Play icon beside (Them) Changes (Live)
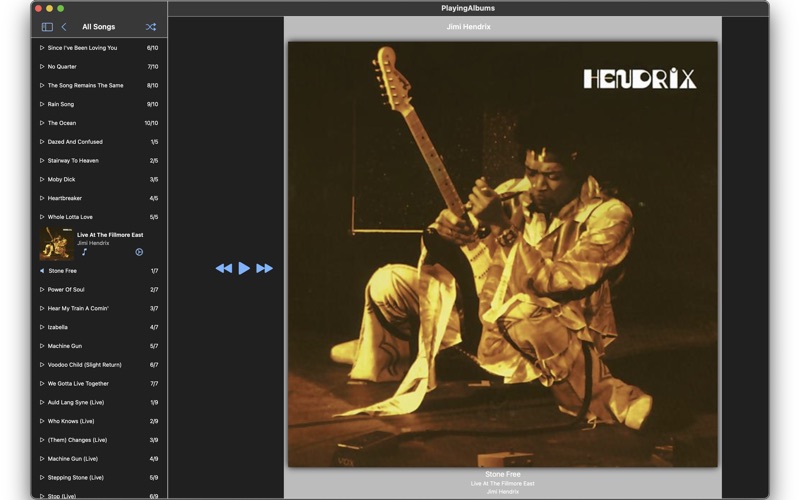The height and width of the screenshot is (500, 800). coord(42,440)
